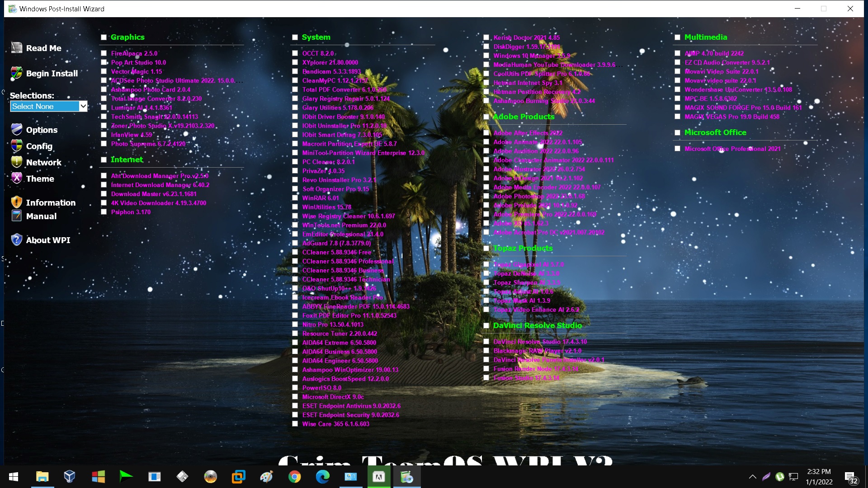Open the Windows Start menu
Screen dimensions: 868x488
click(14, 477)
